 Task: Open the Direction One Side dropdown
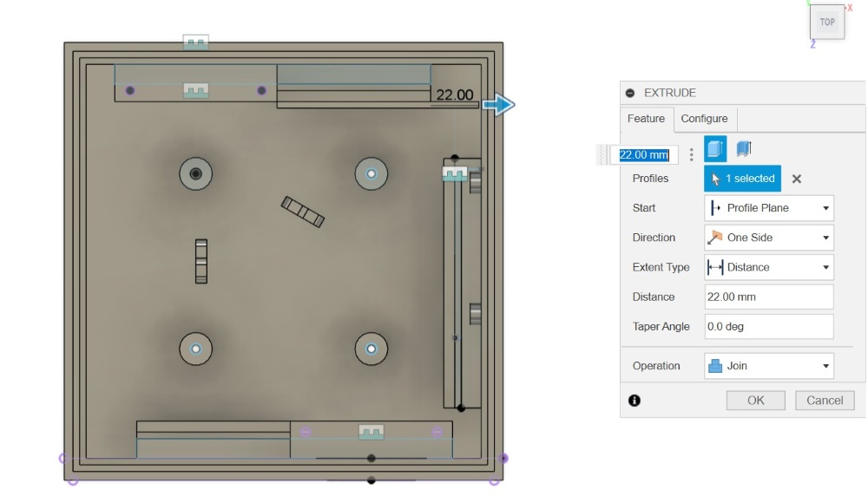point(769,238)
